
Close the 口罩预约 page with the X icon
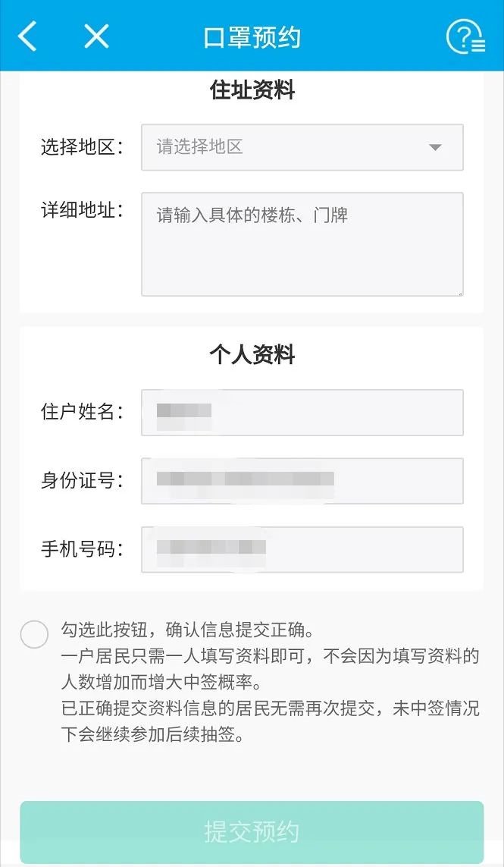[x=96, y=36]
